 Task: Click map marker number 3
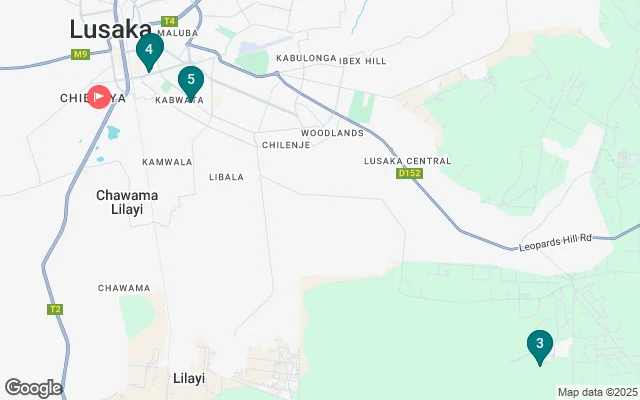[540, 347]
